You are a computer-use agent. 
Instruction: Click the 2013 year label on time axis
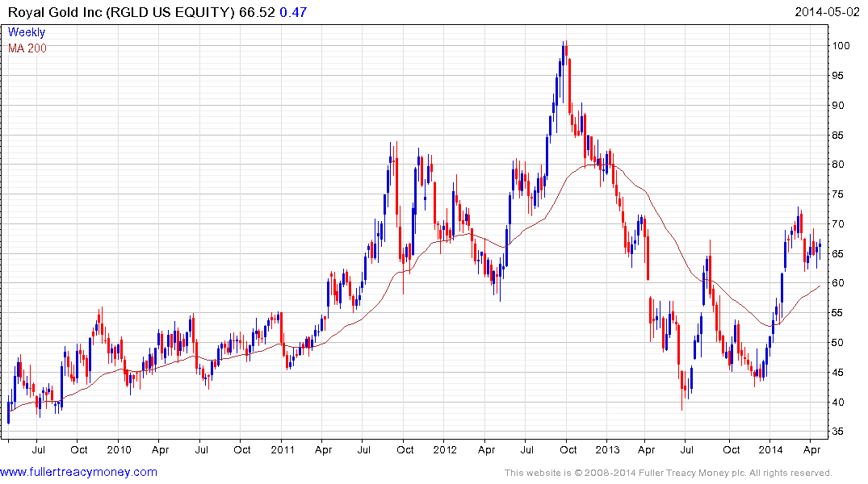click(x=607, y=449)
